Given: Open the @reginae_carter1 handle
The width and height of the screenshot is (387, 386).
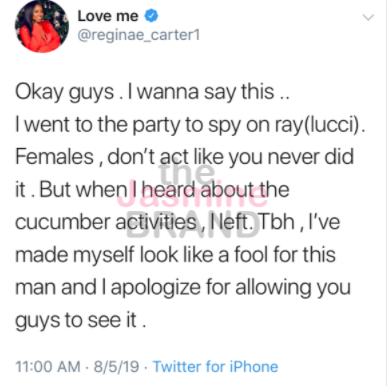Looking at the screenshot, I should 139,35.
